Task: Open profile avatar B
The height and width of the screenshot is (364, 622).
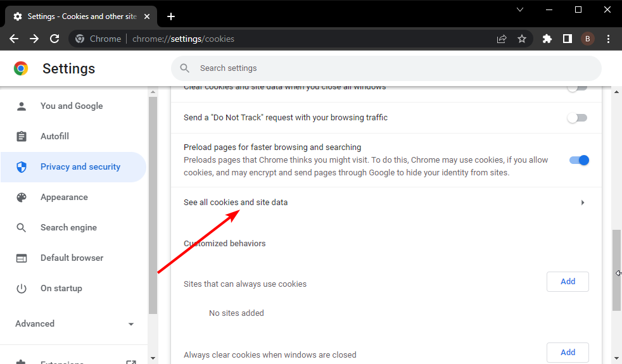Action: pos(588,39)
